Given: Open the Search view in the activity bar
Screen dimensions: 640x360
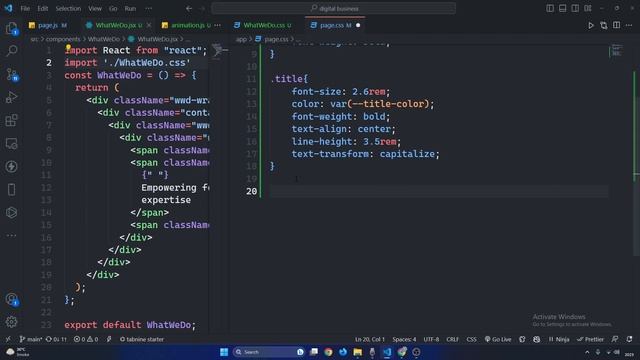Looking at the screenshot, I should coord(11,51).
